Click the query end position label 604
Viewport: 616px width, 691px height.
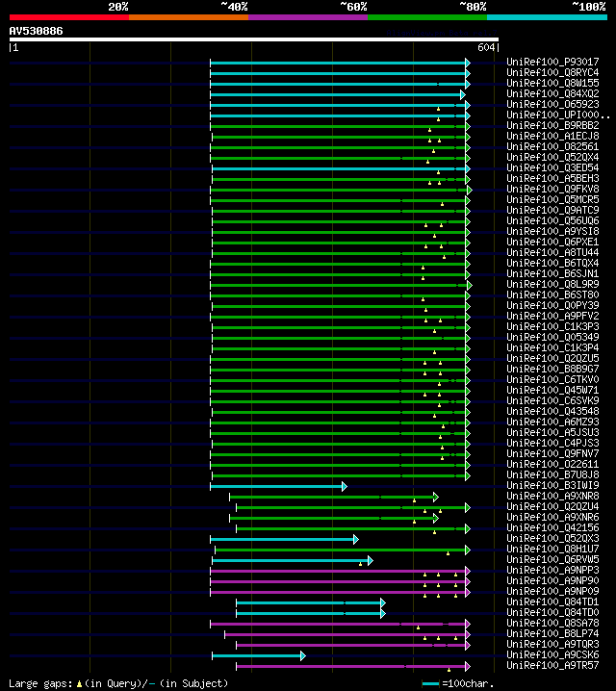pos(486,47)
